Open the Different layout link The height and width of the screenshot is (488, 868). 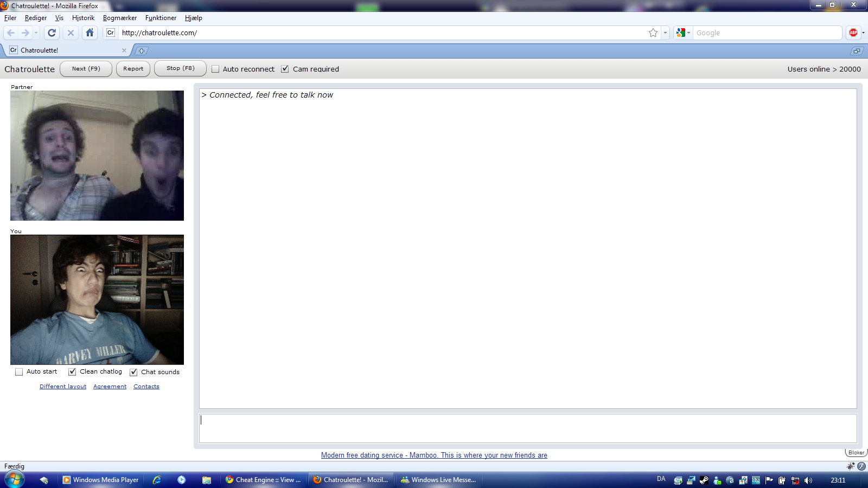pyautogui.click(x=63, y=387)
